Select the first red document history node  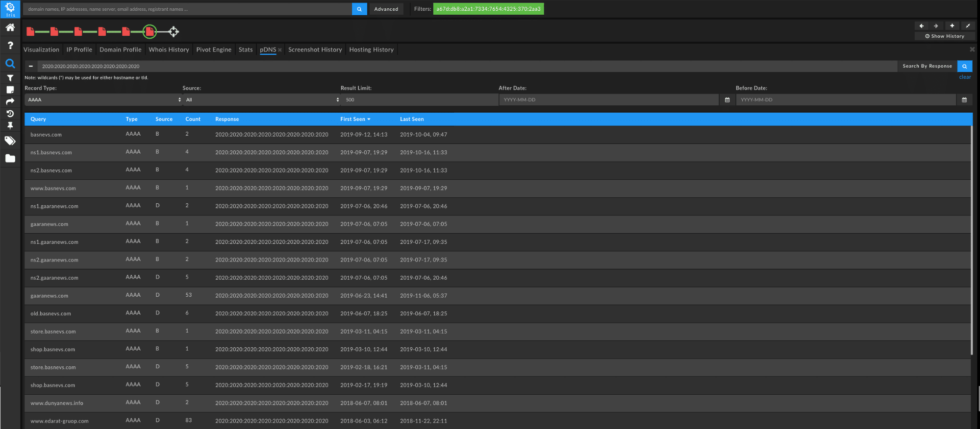(30, 32)
